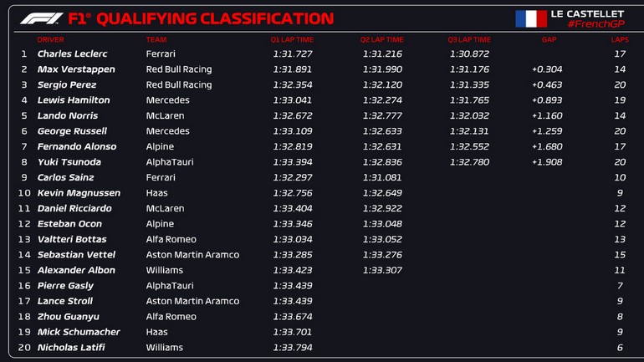Click the Q3 LAP TIME header

pos(469,39)
